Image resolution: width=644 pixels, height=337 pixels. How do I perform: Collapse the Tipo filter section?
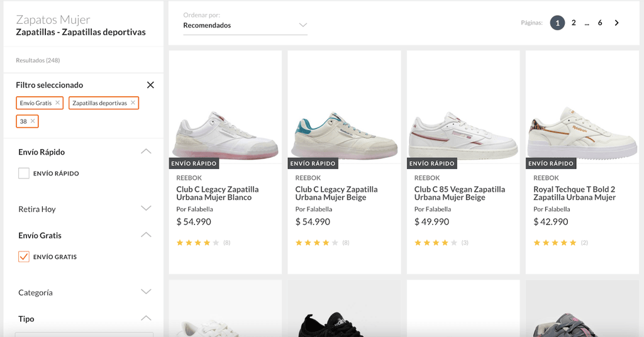pos(146,319)
